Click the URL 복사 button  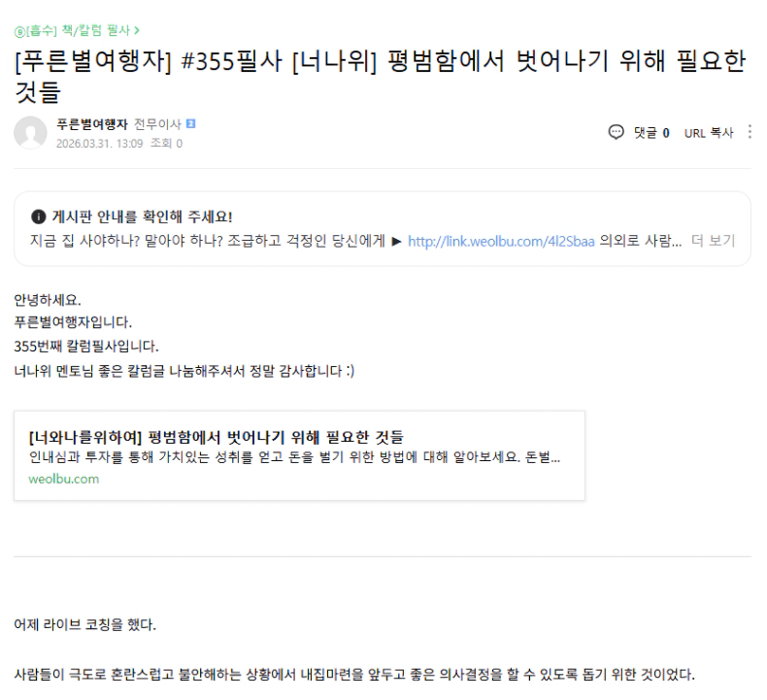tap(708, 133)
